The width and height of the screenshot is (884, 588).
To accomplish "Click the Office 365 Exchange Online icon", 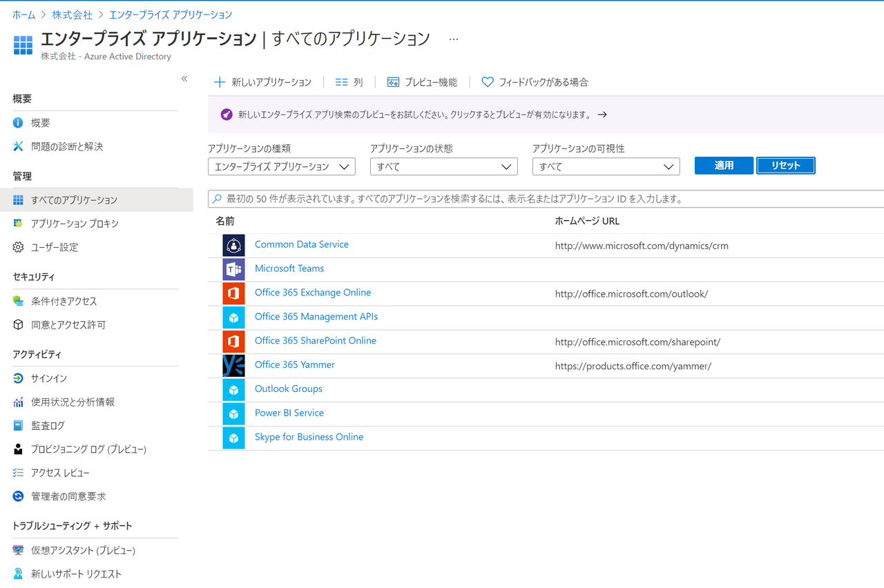I will point(233,293).
